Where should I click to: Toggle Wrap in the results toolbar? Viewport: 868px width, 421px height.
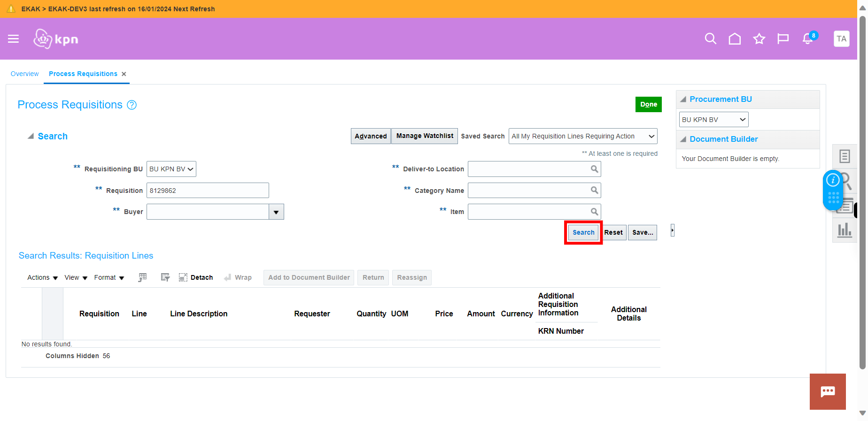238,277
